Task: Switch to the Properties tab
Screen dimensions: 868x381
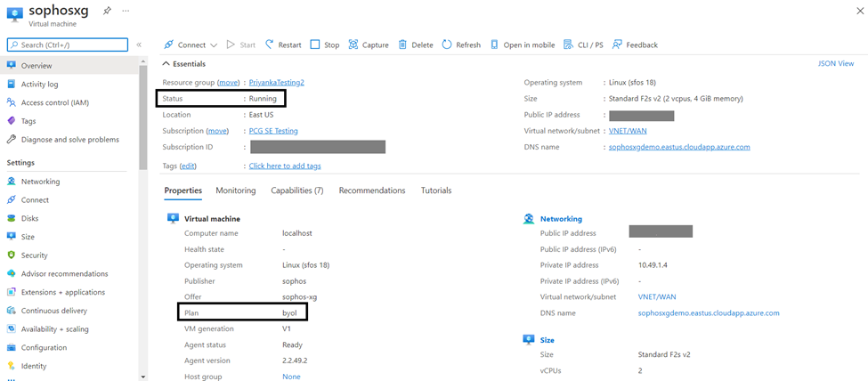Action: coord(183,190)
